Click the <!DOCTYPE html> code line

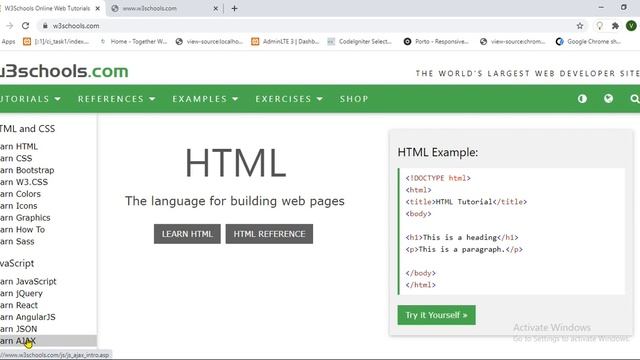pyautogui.click(x=438, y=178)
